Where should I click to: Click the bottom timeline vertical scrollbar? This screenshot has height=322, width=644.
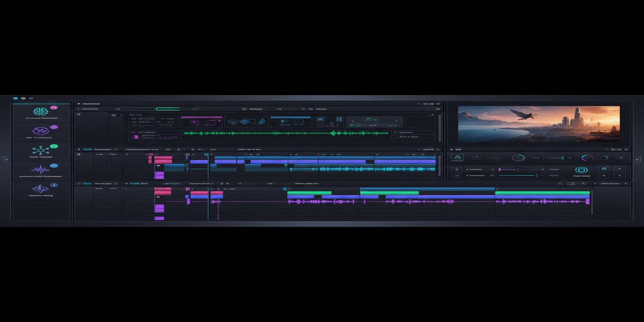tap(592, 201)
